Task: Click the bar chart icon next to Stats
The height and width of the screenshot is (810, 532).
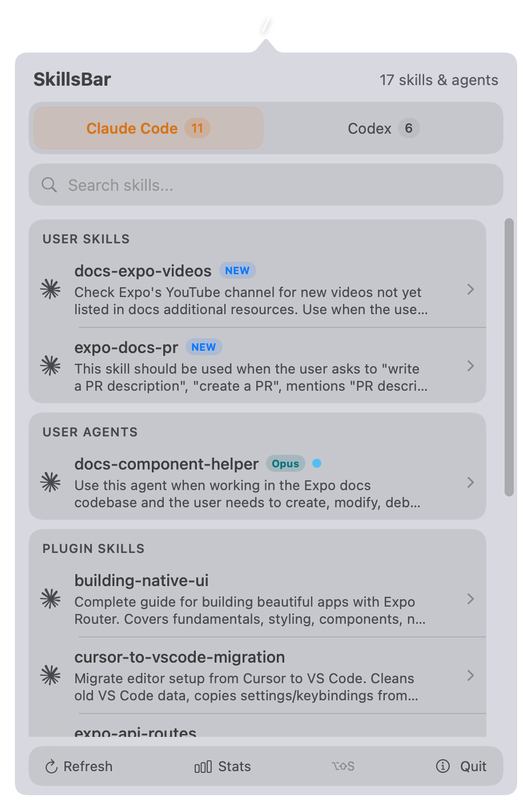Action: click(x=203, y=767)
